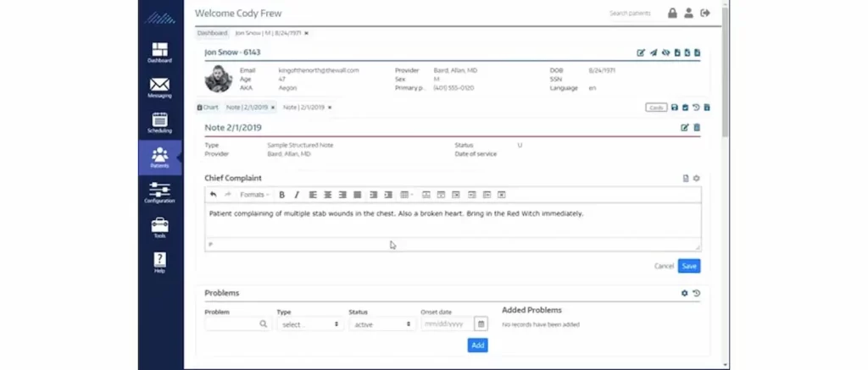This screenshot has height=370, width=868.
Task: Click the paper plane send icon
Action: 654,52
